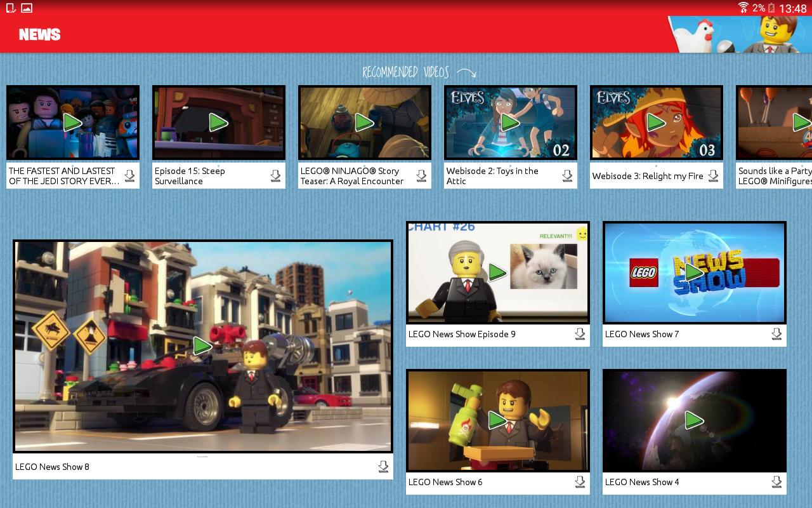Open the image notification icon
The height and width of the screenshot is (508, 812).
coord(26,8)
